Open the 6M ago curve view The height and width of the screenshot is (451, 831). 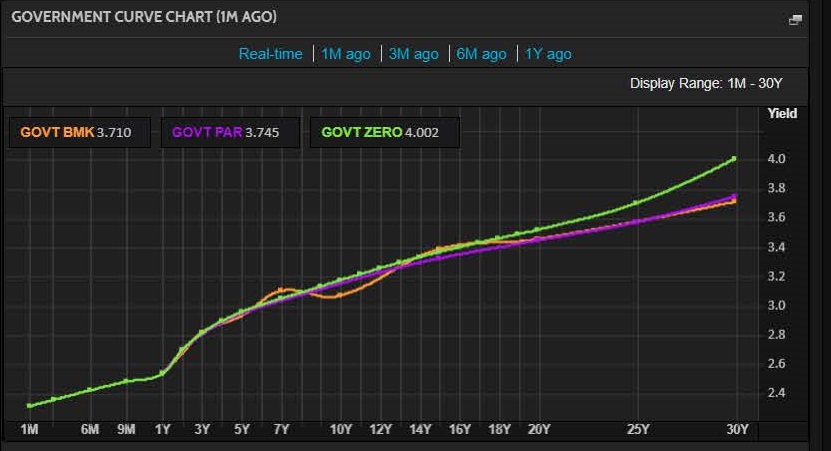click(x=481, y=54)
